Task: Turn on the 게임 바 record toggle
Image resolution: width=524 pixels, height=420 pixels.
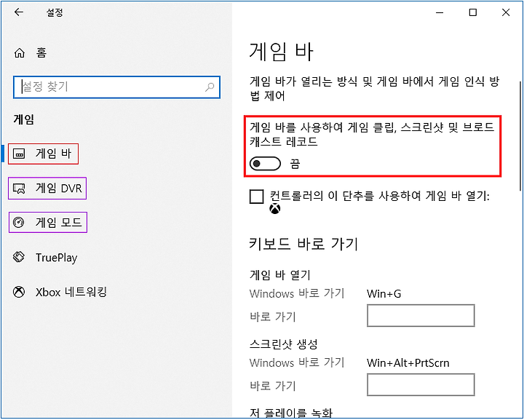Action: [x=265, y=164]
